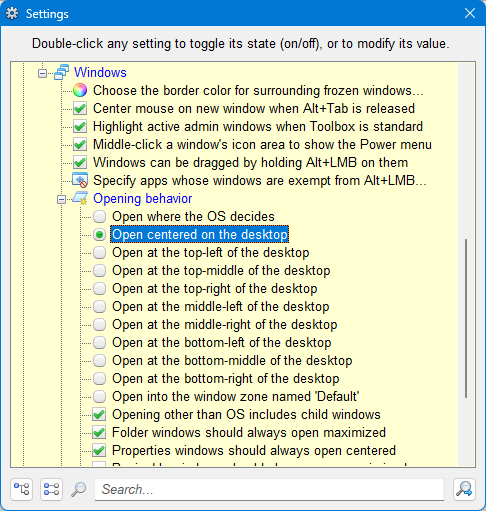Image resolution: width=486 pixels, height=511 pixels.
Task: Toggle Center mouse on new window checkbox
Action: click(80, 109)
